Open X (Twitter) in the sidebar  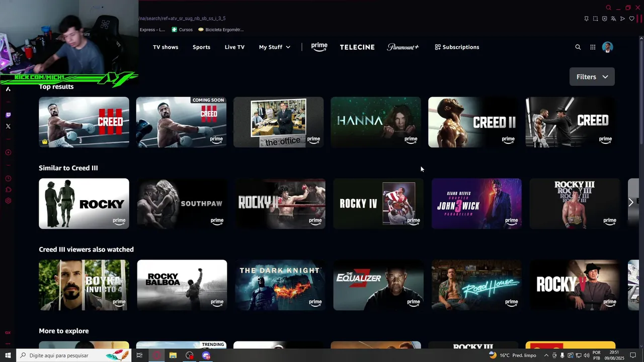[8, 126]
